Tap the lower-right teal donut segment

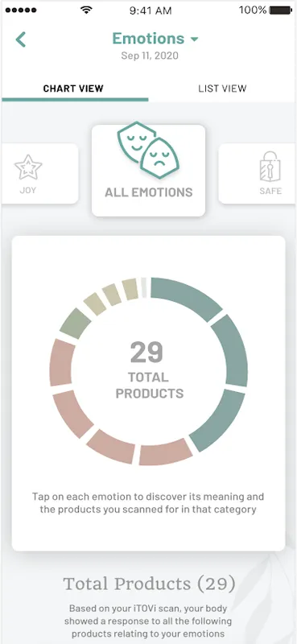(x=218, y=419)
